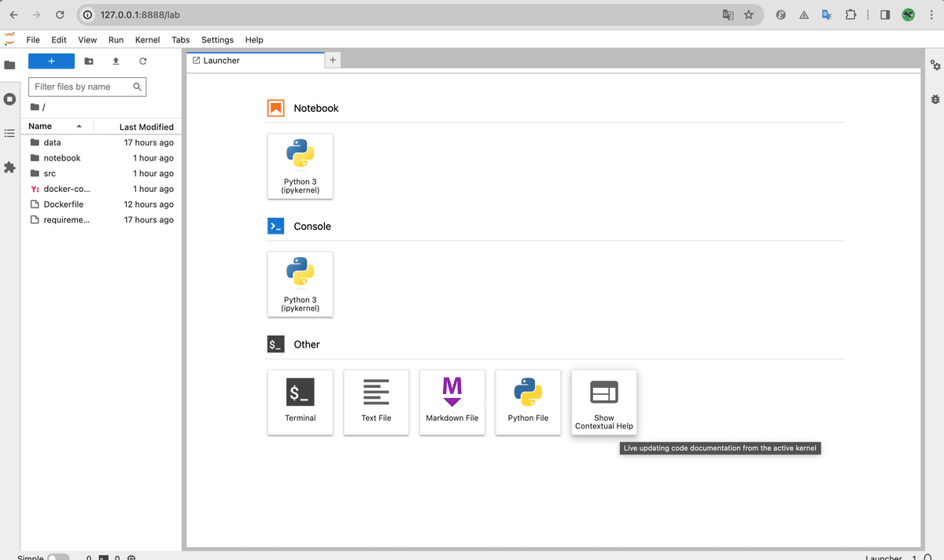
Task: Select the docker-compose YAML file
Action: (101, 189)
